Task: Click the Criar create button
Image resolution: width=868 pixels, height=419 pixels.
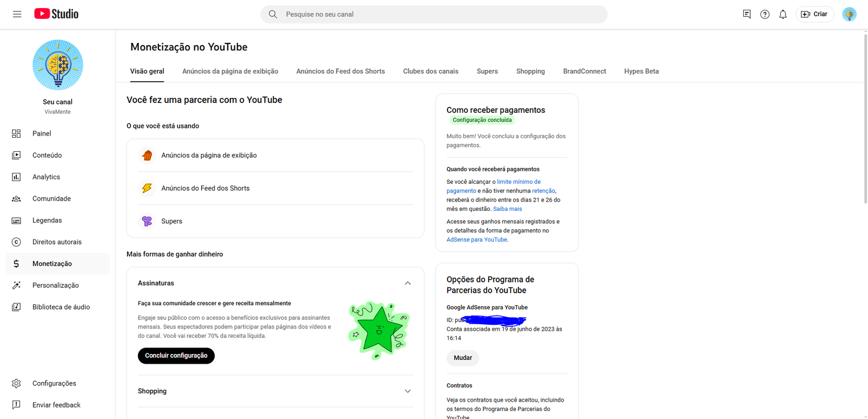Action: [814, 14]
